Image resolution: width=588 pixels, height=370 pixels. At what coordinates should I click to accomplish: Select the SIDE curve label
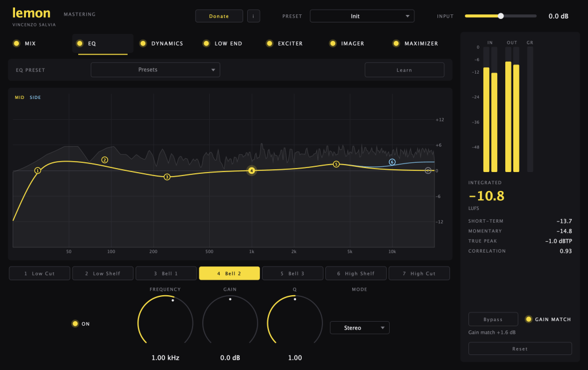click(x=35, y=97)
